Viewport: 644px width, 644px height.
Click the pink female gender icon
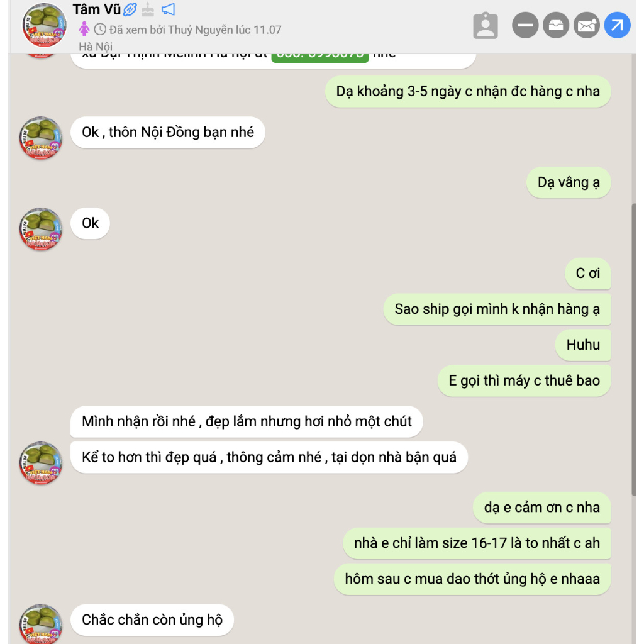[x=84, y=29]
